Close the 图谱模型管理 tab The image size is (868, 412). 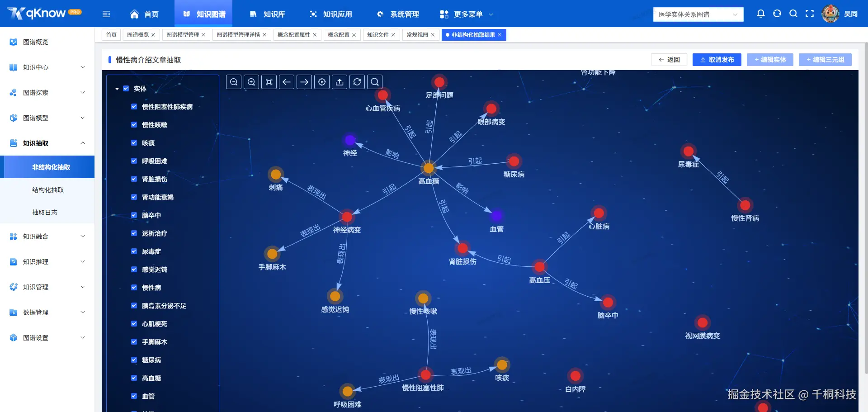(203, 35)
